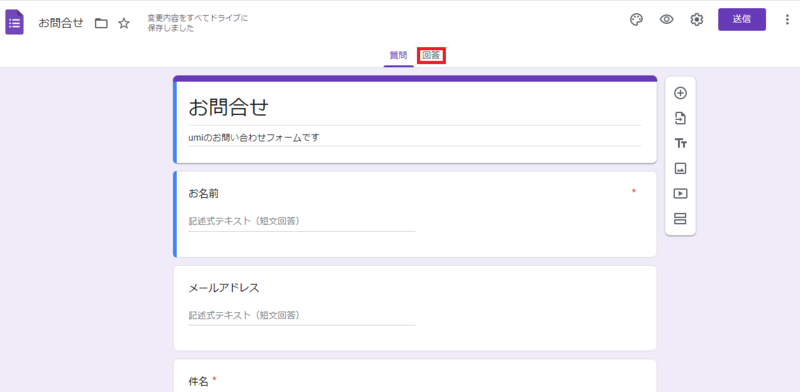Open form settings gear icon

coord(696,20)
